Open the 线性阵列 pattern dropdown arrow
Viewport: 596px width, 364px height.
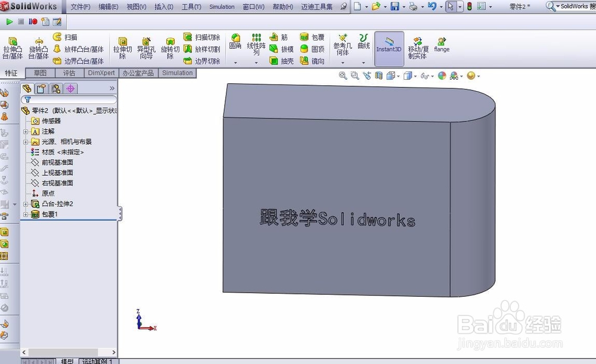click(x=256, y=63)
